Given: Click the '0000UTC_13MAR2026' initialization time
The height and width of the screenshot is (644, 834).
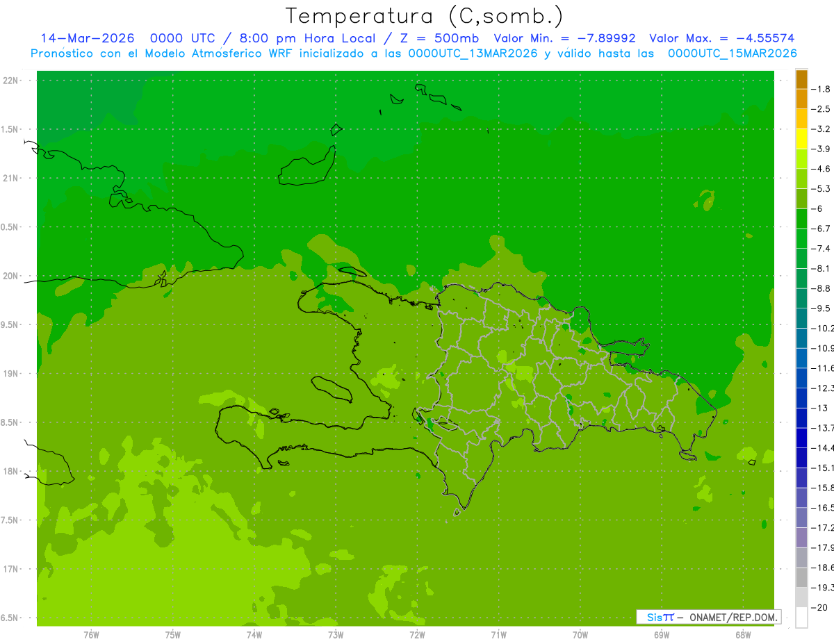Looking at the screenshot, I should [473, 53].
